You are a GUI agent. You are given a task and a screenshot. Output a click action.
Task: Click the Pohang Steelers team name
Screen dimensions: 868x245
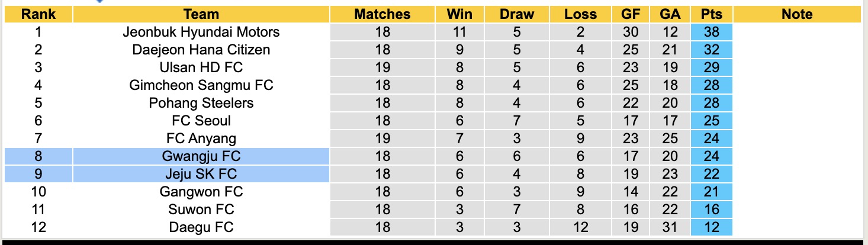click(201, 103)
